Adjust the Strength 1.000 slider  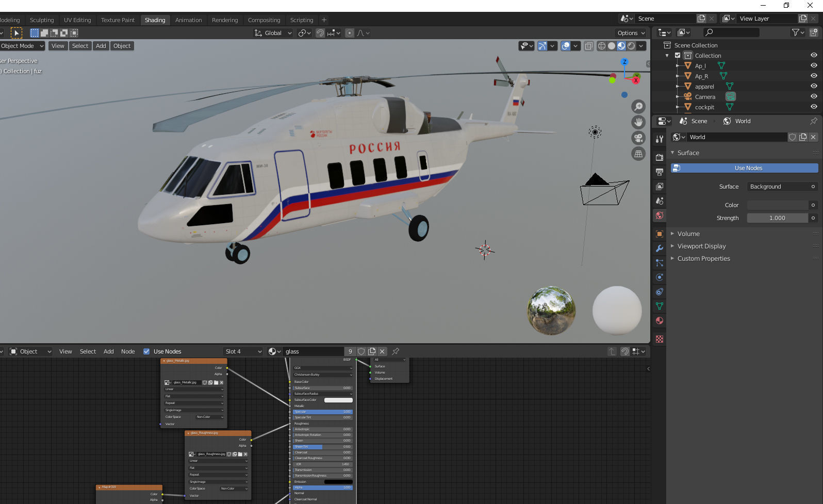tap(778, 218)
